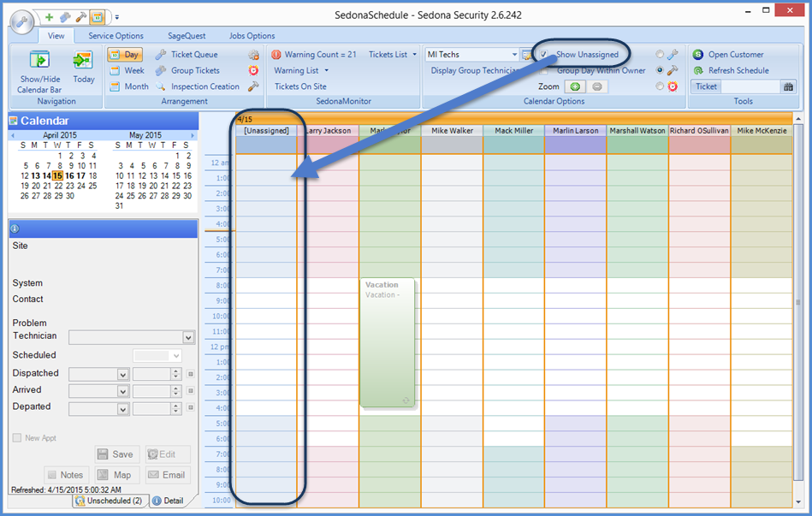Open the quick access toolbar customize arrow
The width and height of the screenshot is (812, 516).
point(117,17)
